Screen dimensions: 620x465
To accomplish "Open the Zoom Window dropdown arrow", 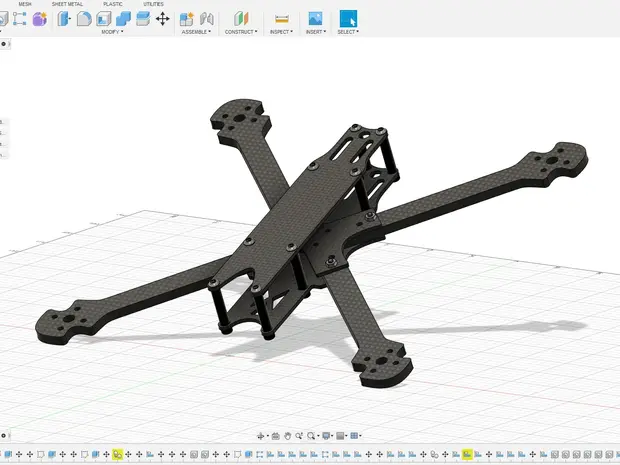I will pyautogui.click(x=318, y=436).
